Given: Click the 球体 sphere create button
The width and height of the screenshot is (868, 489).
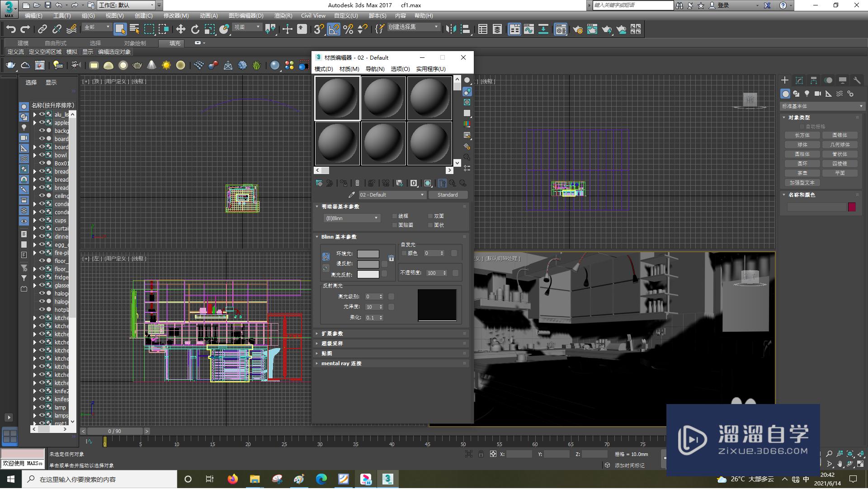Looking at the screenshot, I should (x=802, y=145).
